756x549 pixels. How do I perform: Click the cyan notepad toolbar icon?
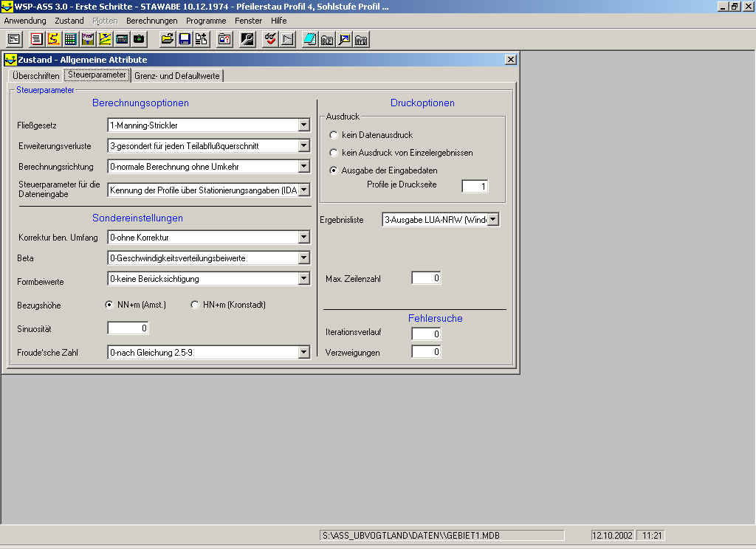(310, 39)
